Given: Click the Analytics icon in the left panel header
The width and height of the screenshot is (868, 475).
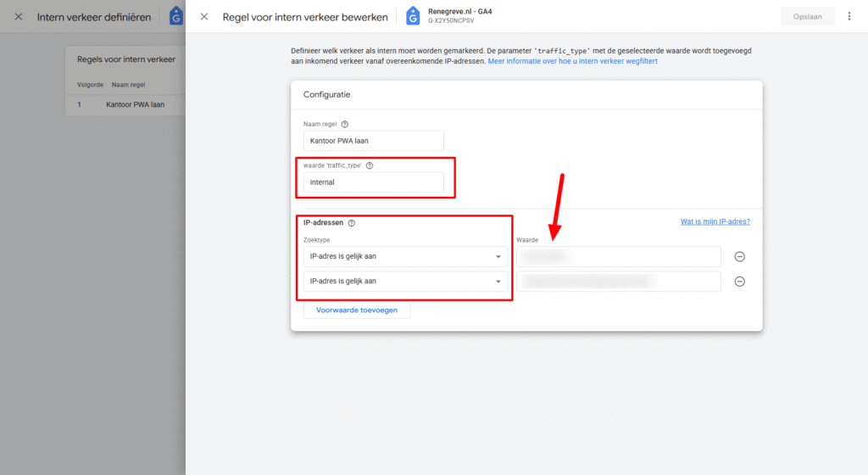Looking at the screenshot, I should pyautogui.click(x=175, y=16).
